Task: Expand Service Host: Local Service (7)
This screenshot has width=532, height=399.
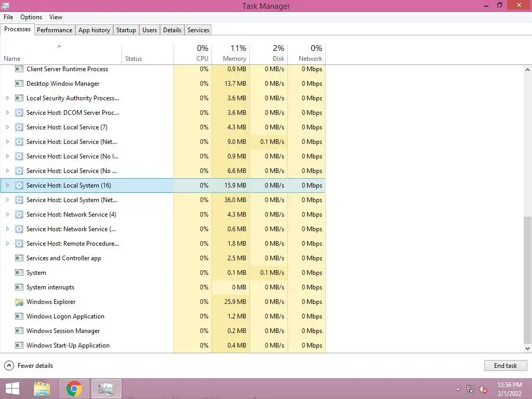Action: coord(7,127)
